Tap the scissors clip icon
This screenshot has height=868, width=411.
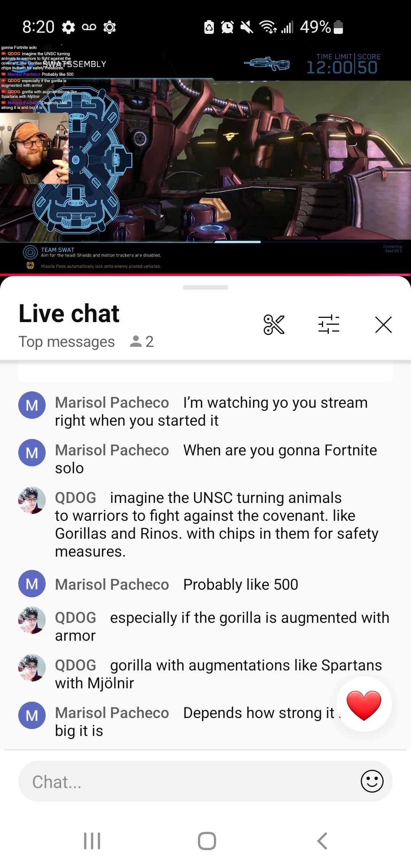click(274, 325)
